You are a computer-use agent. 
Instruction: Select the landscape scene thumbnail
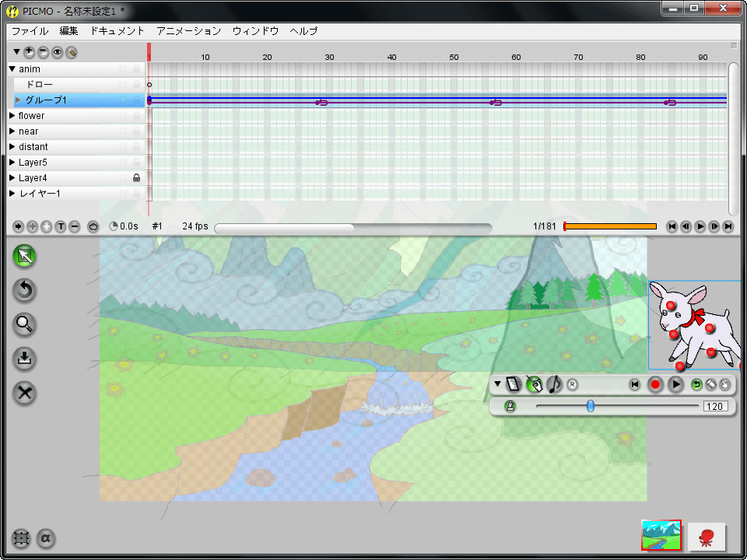click(x=661, y=535)
